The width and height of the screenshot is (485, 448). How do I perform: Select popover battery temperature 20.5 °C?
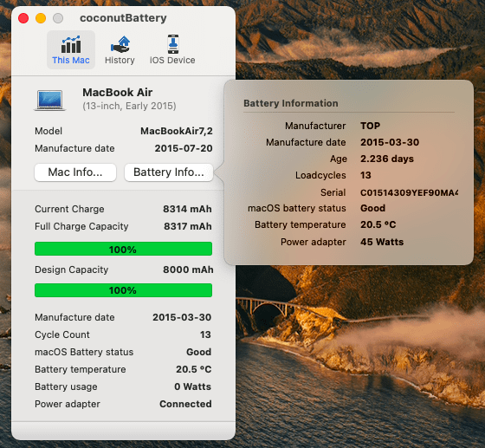(x=378, y=224)
